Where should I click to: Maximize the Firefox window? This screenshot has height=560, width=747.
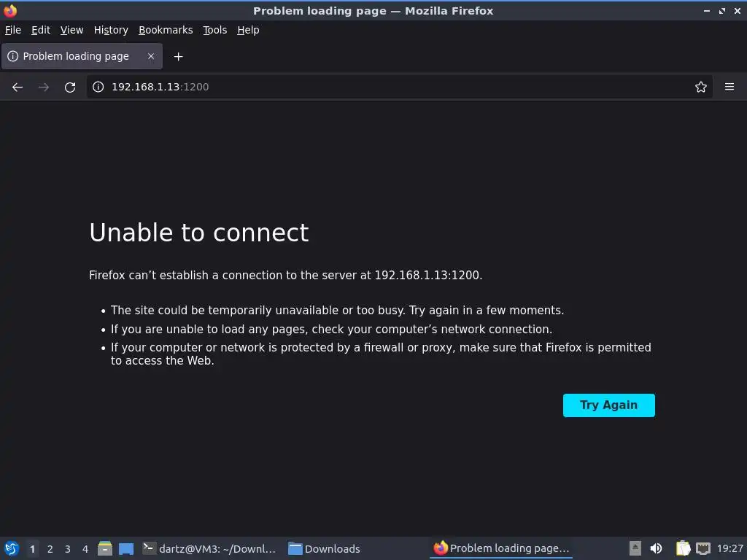722,10
